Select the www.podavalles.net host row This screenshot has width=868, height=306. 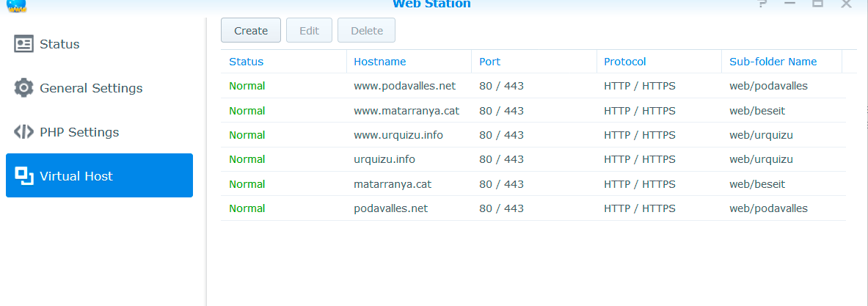pos(404,86)
